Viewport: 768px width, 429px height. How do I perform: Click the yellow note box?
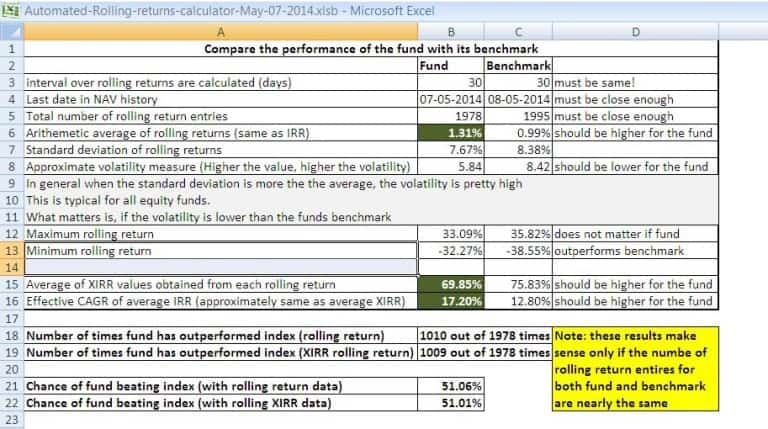[x=635, y=369]
